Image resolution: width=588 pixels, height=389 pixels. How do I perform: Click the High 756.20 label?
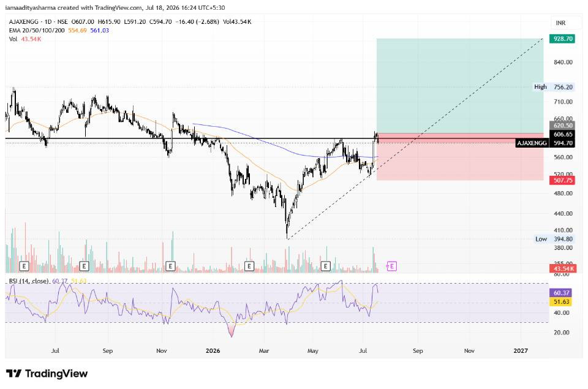[x=554, y=87]
